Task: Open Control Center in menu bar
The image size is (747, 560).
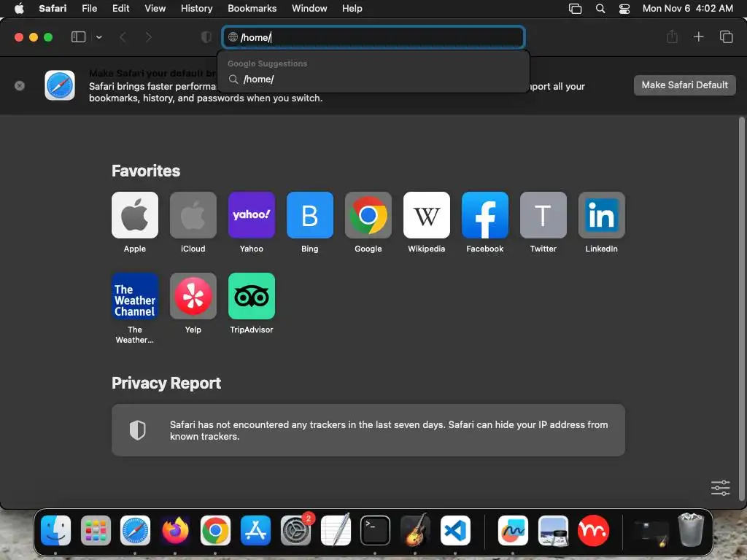Action: click(x=624, y=8)
